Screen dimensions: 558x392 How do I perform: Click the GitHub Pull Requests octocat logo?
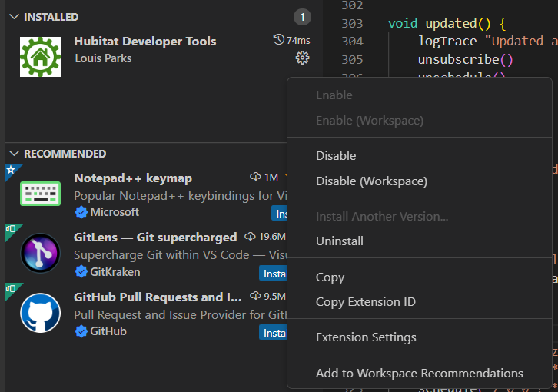pos(40,313)
